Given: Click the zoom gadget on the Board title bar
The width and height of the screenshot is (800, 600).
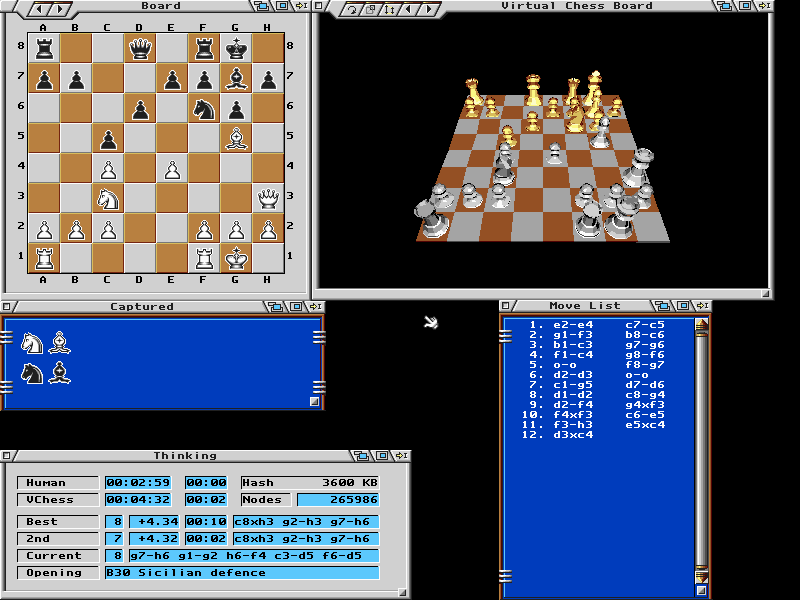Looking at the screenshot, I should pyautogui.click(x=285, y=7).
